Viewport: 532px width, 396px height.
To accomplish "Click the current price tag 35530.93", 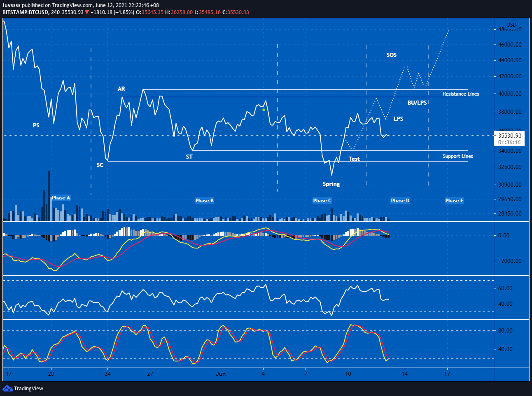I will (x=510, y=135).
